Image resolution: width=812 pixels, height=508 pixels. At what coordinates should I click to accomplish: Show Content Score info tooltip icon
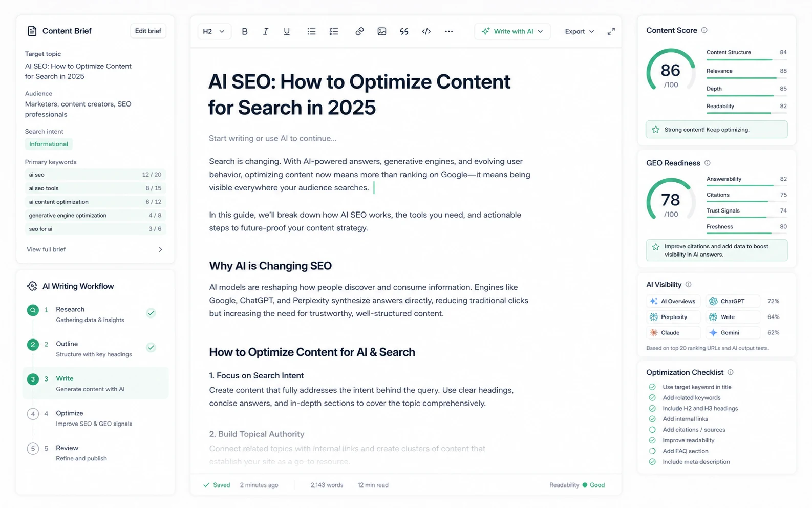[x=704, y=30]
